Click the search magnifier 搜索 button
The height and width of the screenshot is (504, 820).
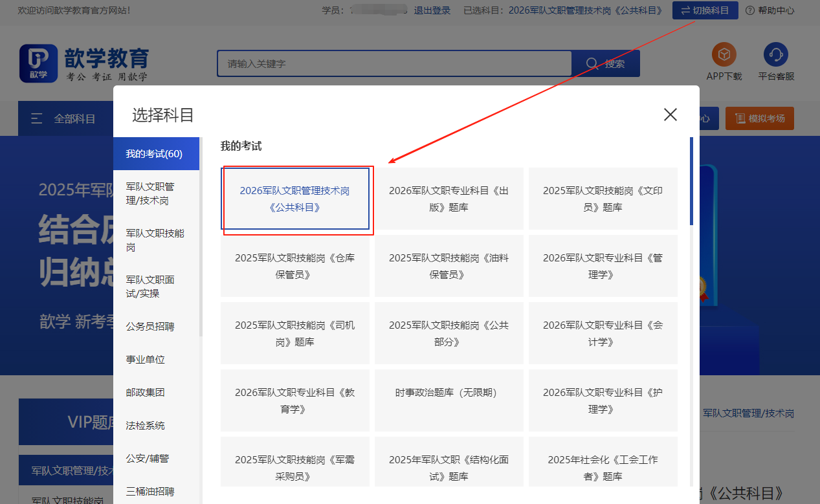tap(605, 63)
